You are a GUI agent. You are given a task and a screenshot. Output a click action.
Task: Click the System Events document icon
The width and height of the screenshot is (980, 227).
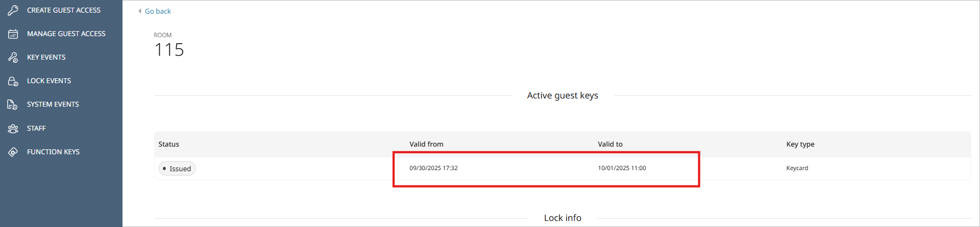[x=13, y=104]
